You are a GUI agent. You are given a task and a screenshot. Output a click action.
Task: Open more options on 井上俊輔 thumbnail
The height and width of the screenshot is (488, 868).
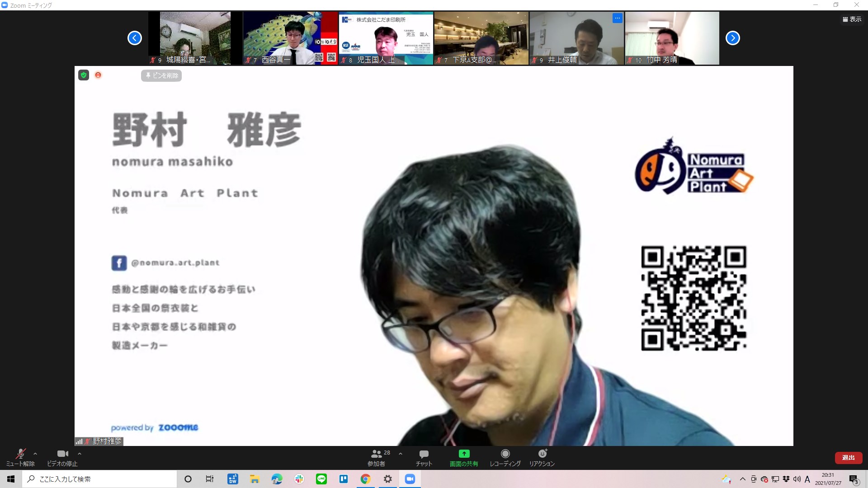[618, 18]
